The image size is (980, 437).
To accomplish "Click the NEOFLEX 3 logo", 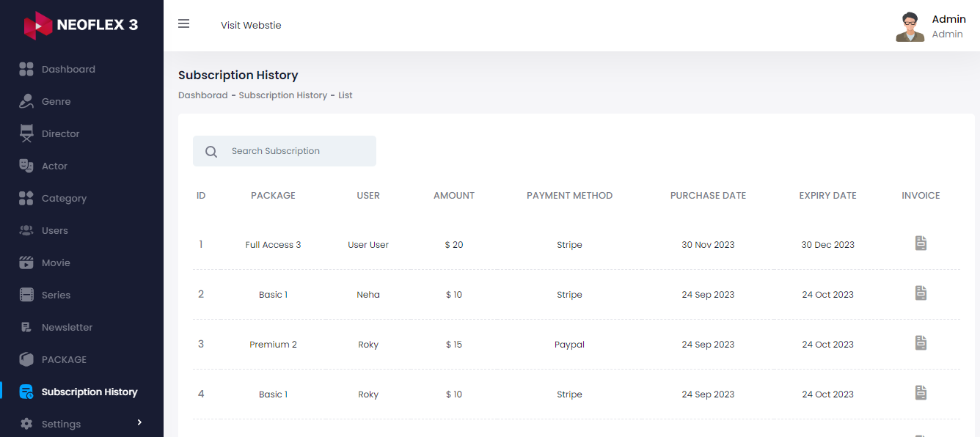I will (81, 23).
